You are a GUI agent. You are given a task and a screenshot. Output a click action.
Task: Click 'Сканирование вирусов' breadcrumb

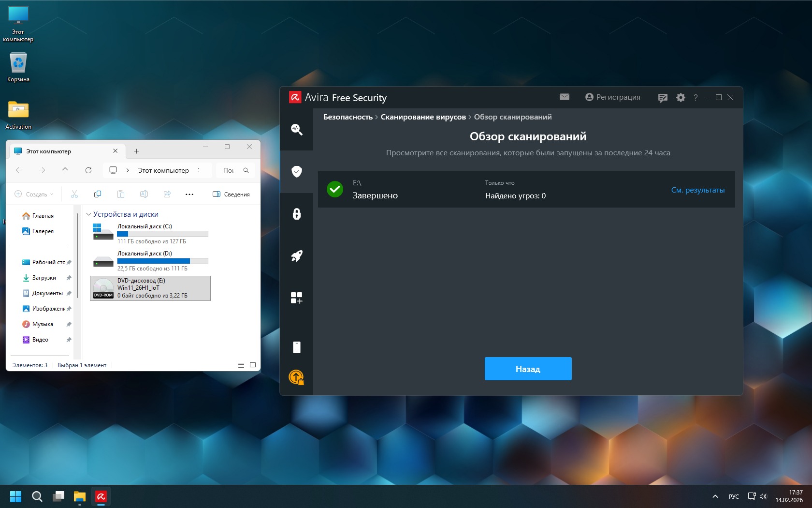tap(423, 117)
